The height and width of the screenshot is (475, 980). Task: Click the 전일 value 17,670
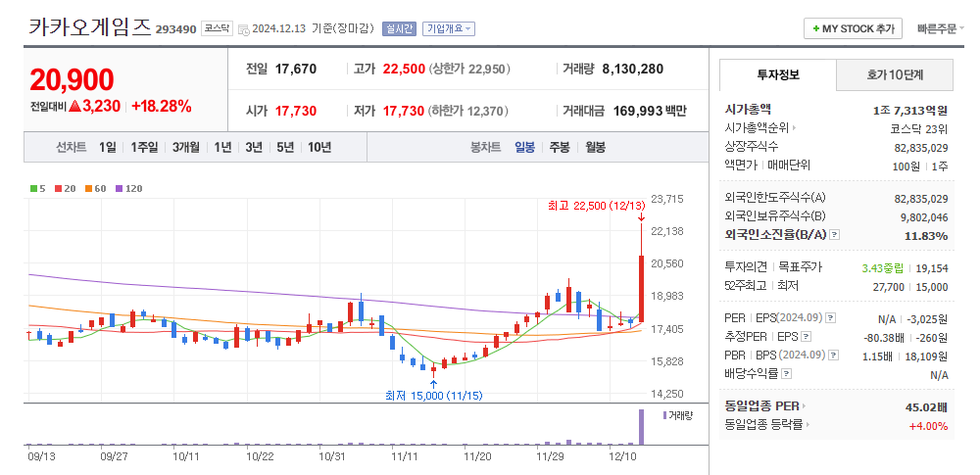click(x=296, y=70)
